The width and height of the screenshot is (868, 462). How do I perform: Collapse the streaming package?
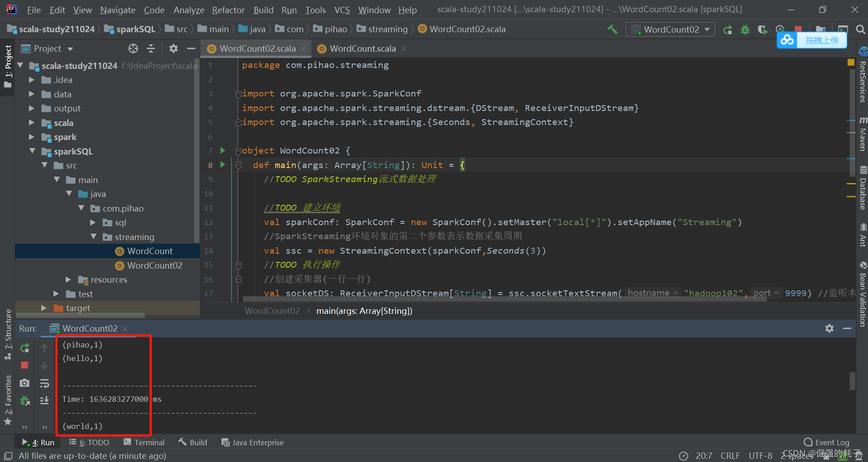coord(93,236)
